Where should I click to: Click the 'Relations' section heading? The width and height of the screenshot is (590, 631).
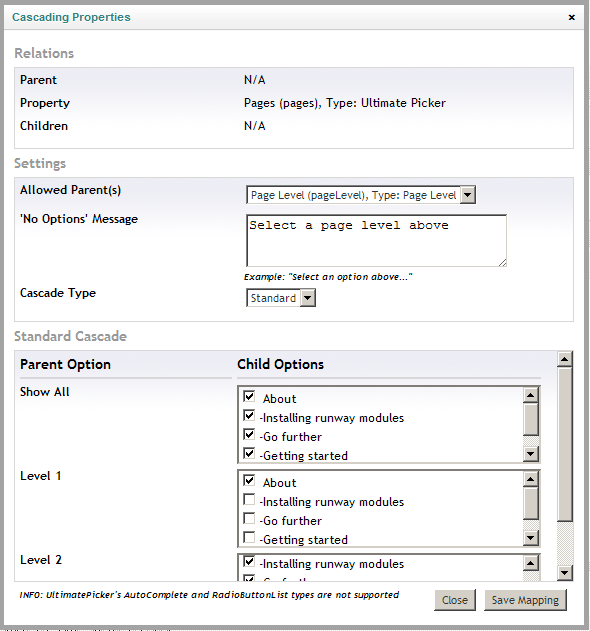click(44, 53)
